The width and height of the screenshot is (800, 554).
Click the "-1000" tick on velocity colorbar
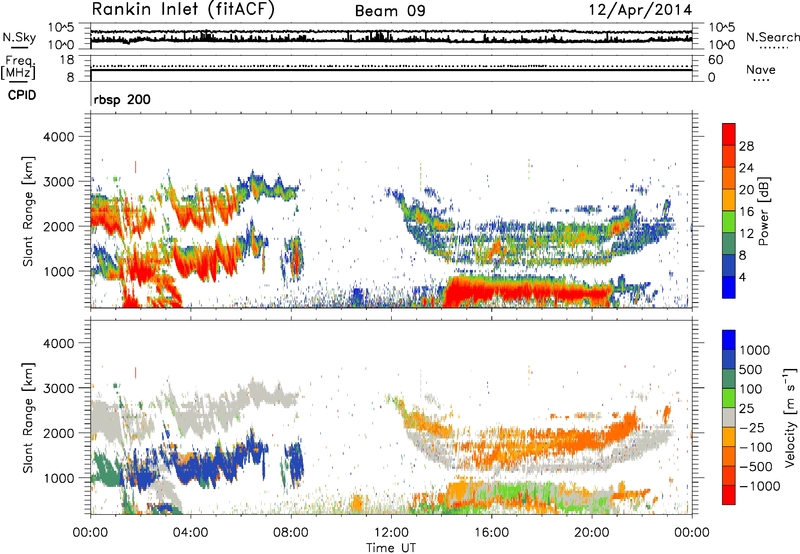click(x=760, y=486)
